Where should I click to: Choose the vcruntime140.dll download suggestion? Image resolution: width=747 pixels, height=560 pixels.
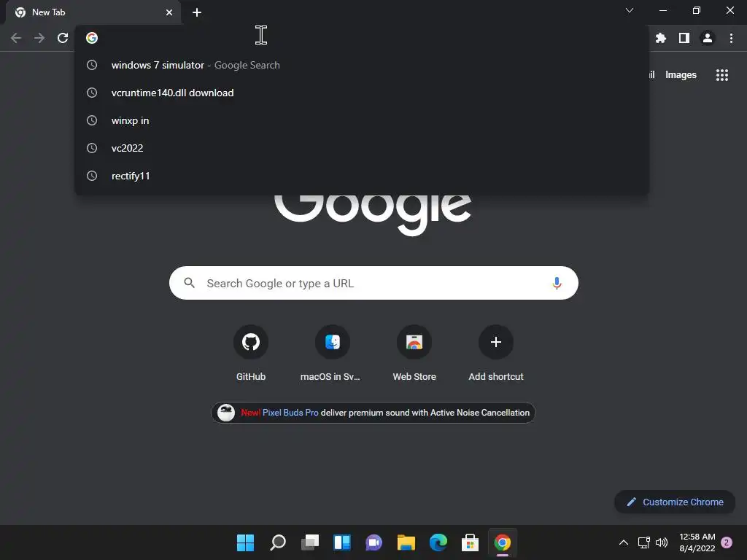(x=362, y=93)
